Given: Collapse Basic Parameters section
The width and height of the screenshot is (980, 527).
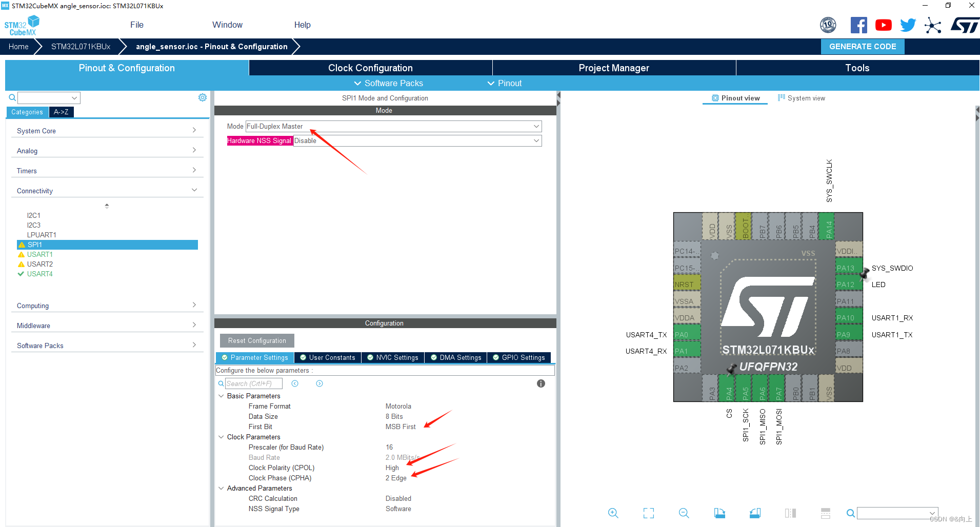Looking at the screenshot, I should [221, 396].
